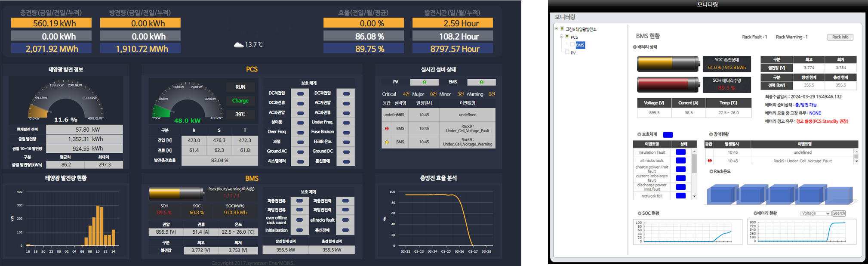
Task: Click the yellow warning icon for Under_Cell_Voltage_Warning
Action: [x=387, y=142]
